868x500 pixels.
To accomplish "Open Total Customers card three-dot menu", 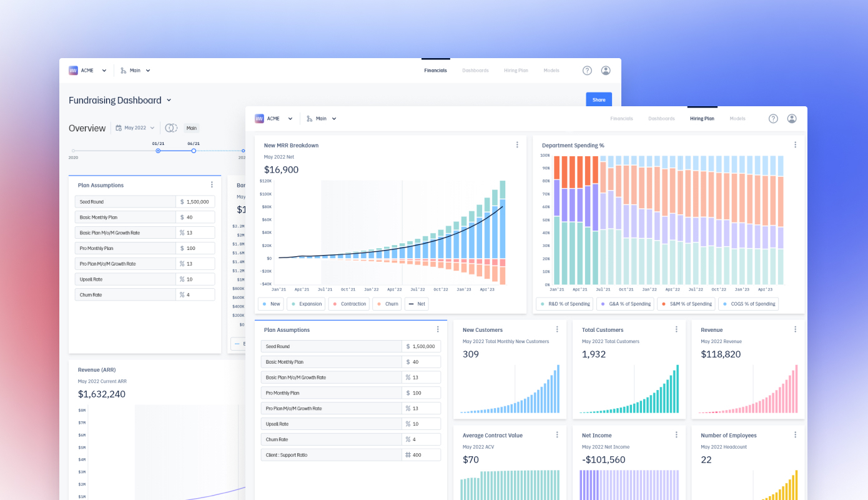I will coord(676,329).
